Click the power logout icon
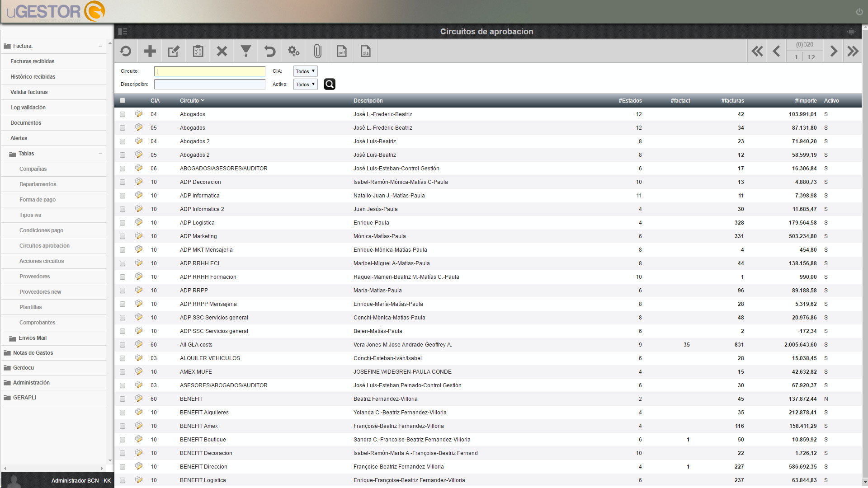The image size is (868, 488). click(x=859, y=12)
